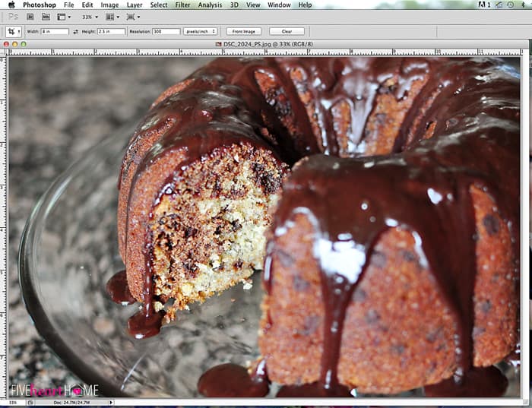Viewport: 532px width, 408px height.
Task: Open the Help menu
Action: pos(305,5)
